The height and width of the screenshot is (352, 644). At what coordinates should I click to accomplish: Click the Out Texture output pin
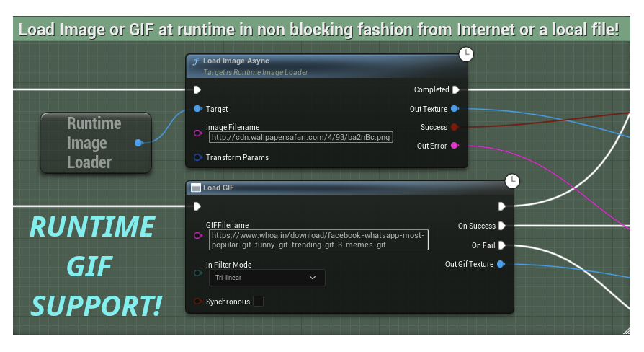click(455, 109)
